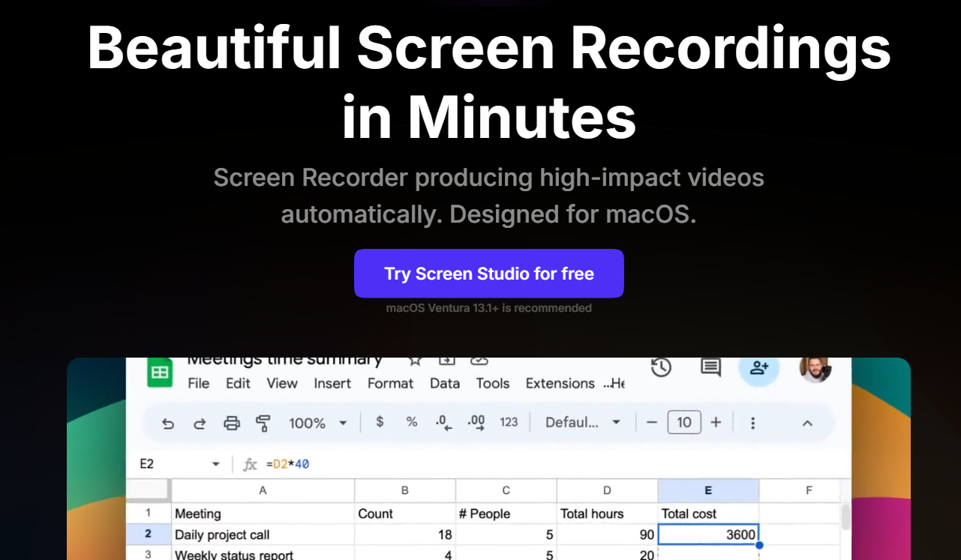Decrease font size with minus button

click(x=651, y=422)
